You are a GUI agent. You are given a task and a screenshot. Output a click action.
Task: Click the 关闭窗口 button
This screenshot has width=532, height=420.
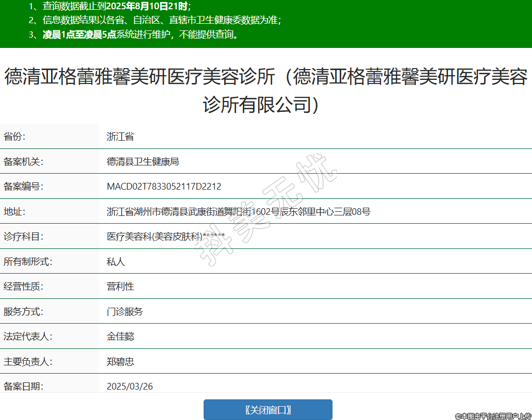pos(268,410)
